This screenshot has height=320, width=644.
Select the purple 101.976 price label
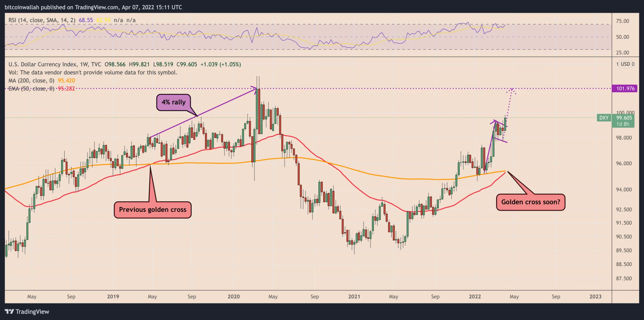pyautogui.click(x=625, y=89)
